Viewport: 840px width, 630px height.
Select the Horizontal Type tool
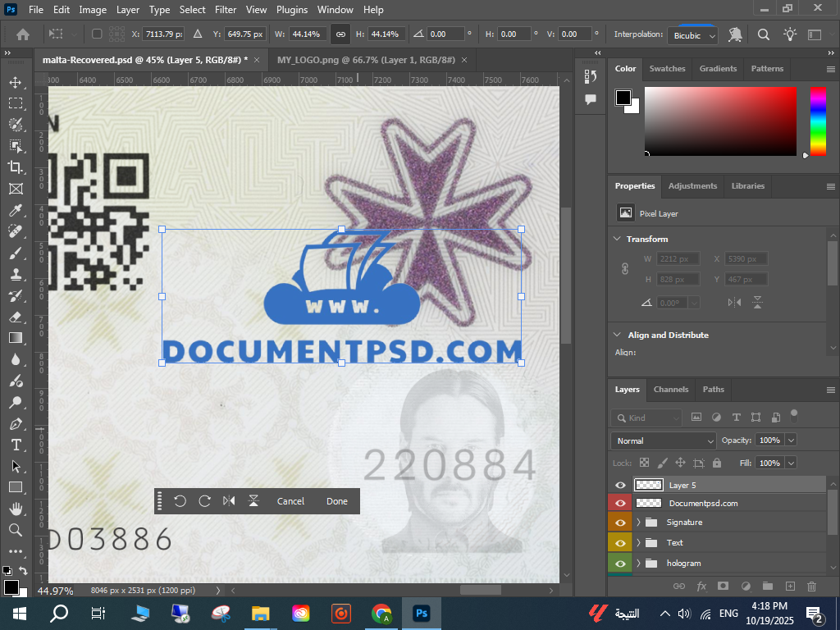pyautogui.click(x=16, y=445)
